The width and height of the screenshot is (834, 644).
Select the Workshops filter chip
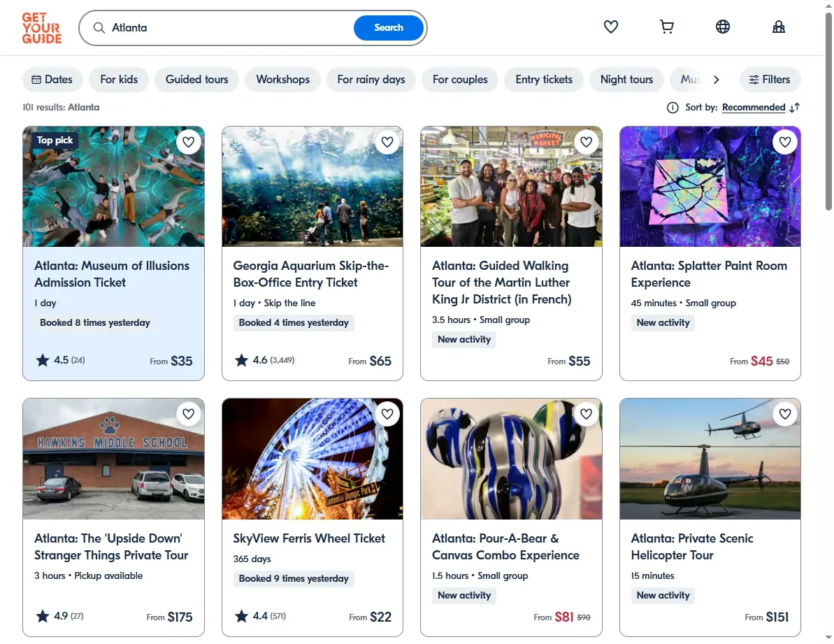283,79
